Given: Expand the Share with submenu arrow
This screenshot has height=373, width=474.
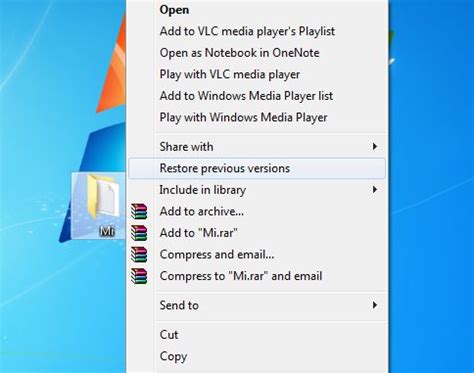Looking at the screenshot, I should [x=375, y=147].
